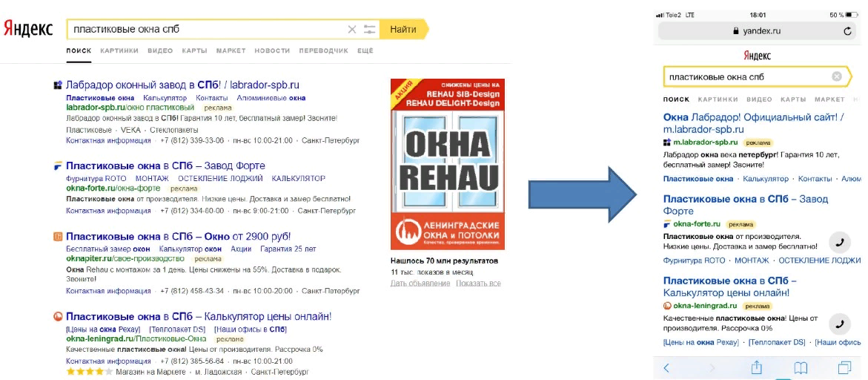Open ПЕРЕВОДЧИК tab on desktop
The image size is (868, 380).
(x=323, y=50)
